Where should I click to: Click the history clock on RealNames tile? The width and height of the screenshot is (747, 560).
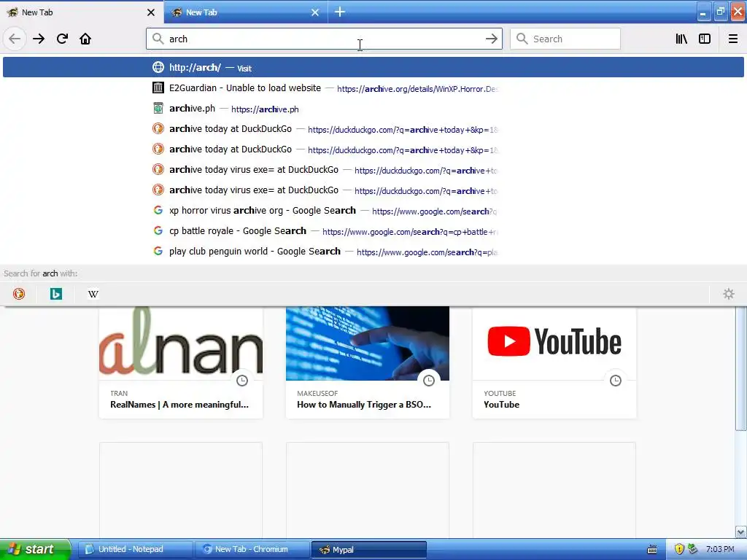(242, 380)
